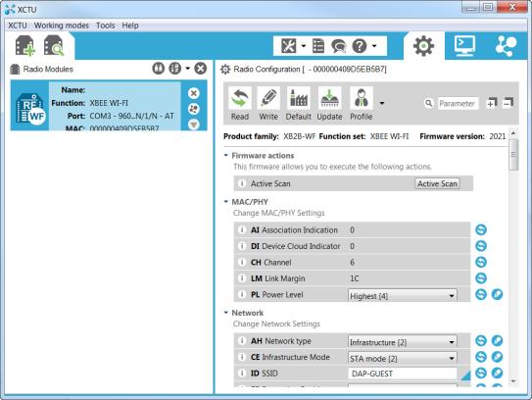Refresh ID SSID value
This screenshot has width=532, height=400.
pos(481,373)
